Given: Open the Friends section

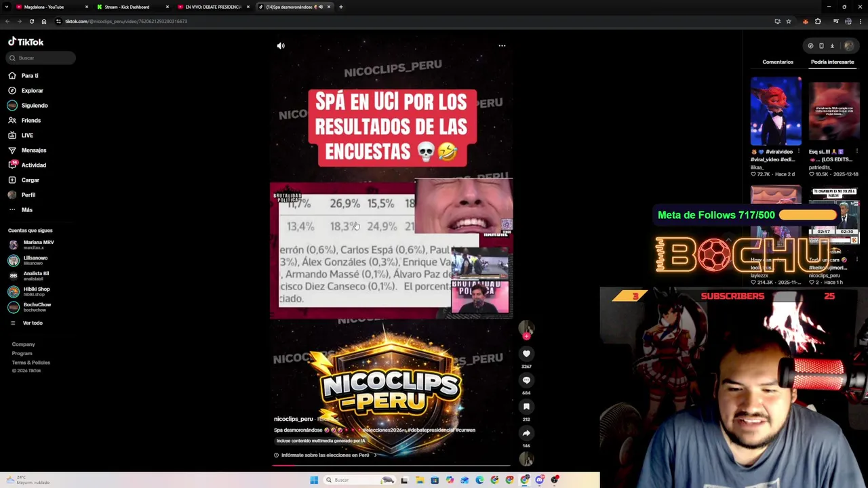Looking at the screenshot, I should (24, 120).
